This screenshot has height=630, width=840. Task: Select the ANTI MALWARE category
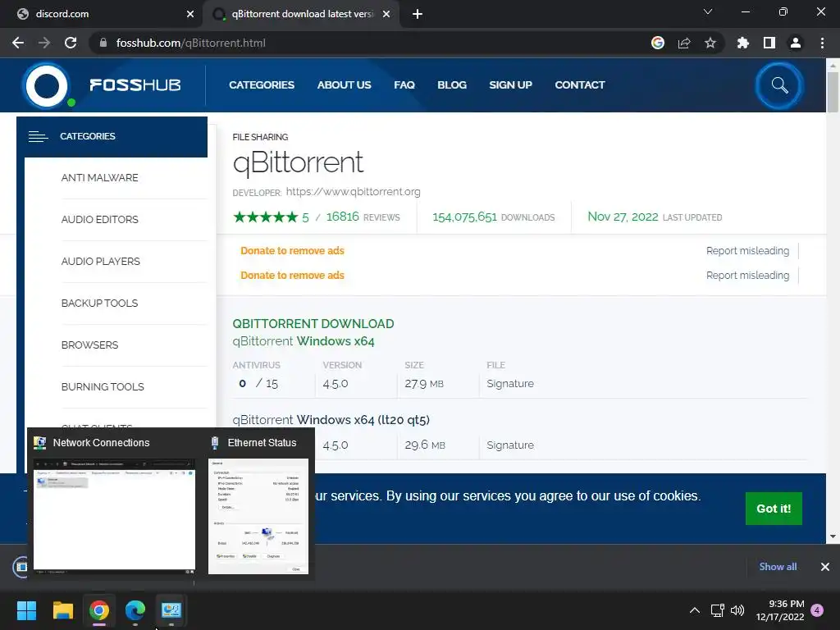point(99,178)
